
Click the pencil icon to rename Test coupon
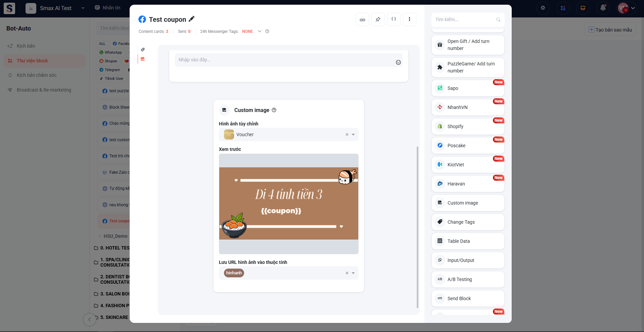(x=191, y=19)
